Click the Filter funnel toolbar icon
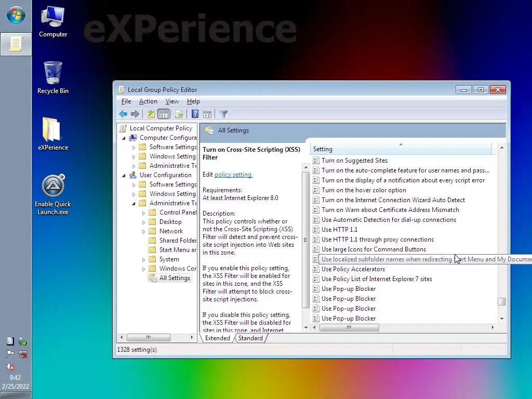Image resolution: width=532 pixels, height=399 pixels. (x=223, y=114)
